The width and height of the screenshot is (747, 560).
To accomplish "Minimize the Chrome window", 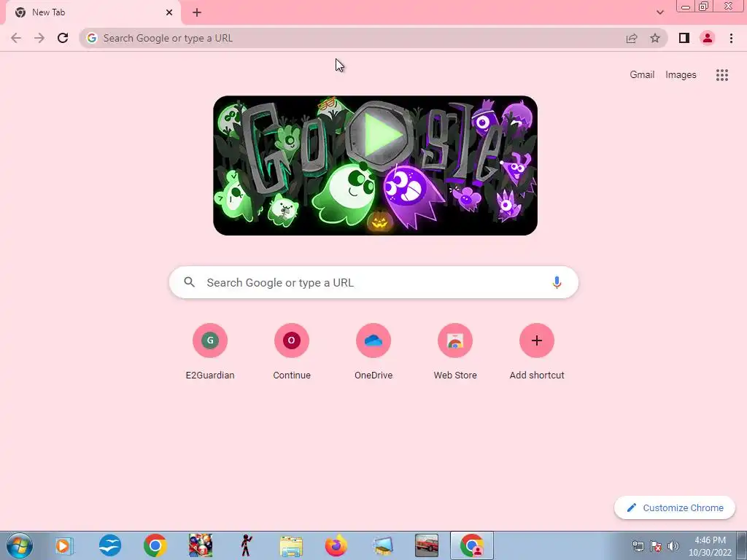I will pos(686,7).
